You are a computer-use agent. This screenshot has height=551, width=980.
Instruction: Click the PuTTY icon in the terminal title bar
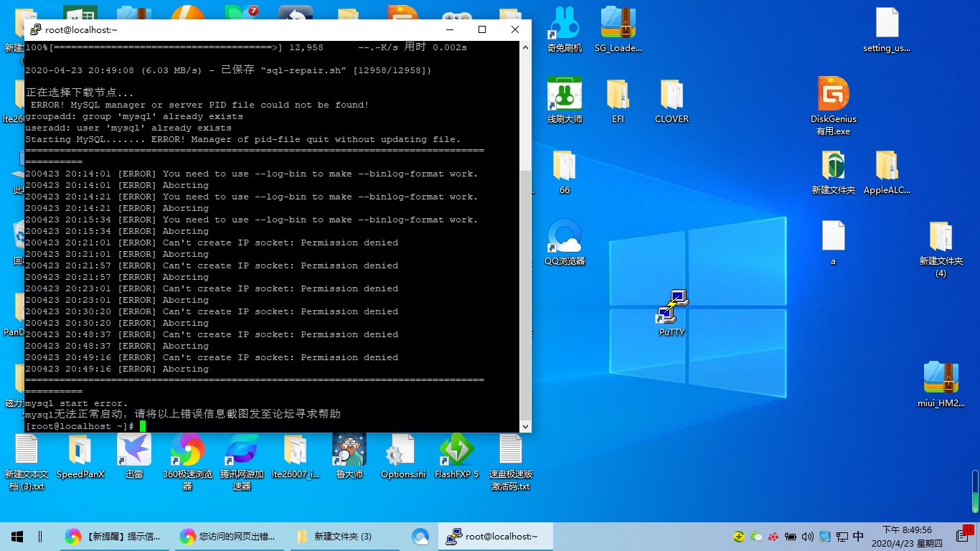(x=35, y=29)
